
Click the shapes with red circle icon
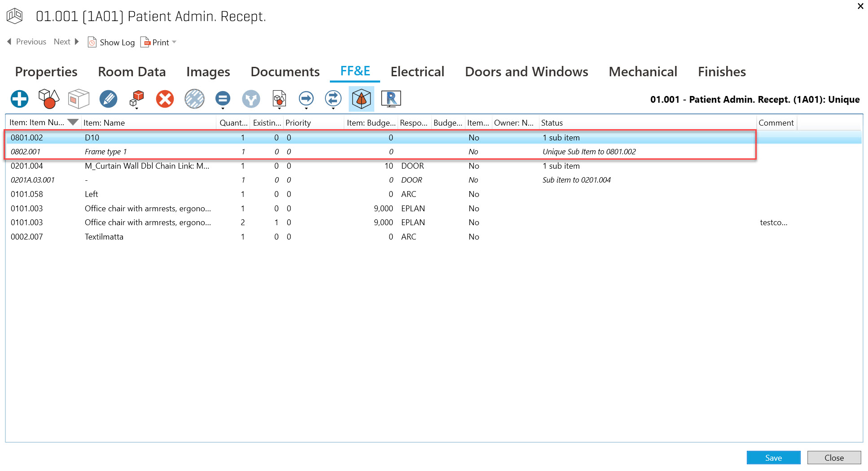coord(48,99)
